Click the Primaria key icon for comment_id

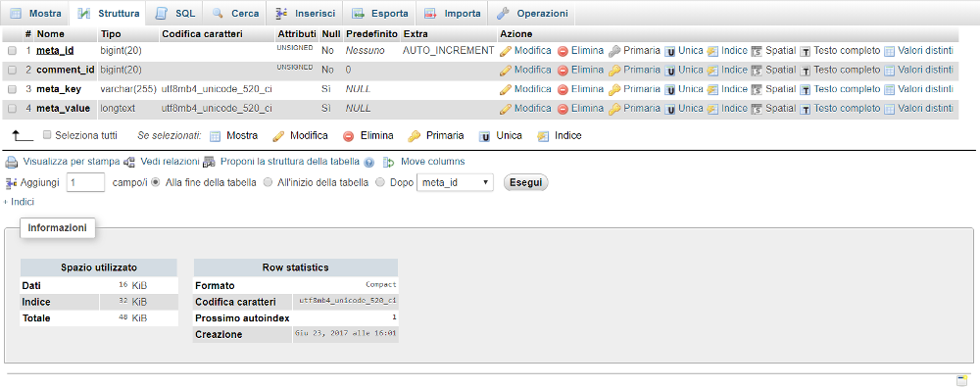(614, 71)
